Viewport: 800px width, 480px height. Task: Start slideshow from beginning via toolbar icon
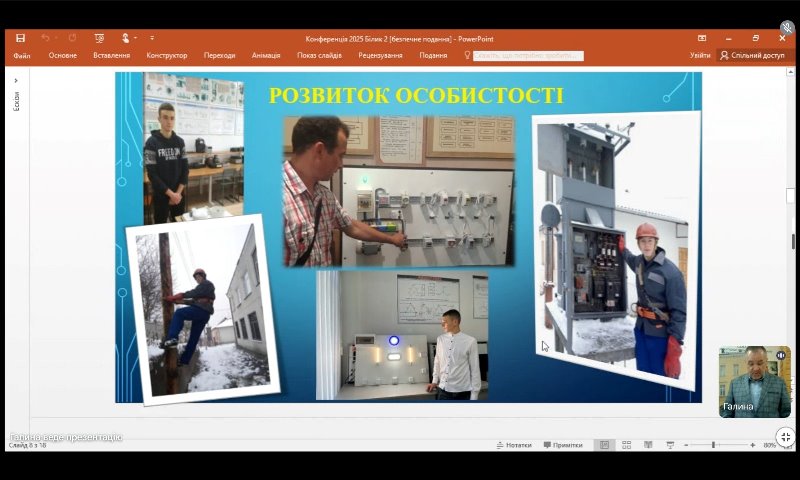coord(99,38)
